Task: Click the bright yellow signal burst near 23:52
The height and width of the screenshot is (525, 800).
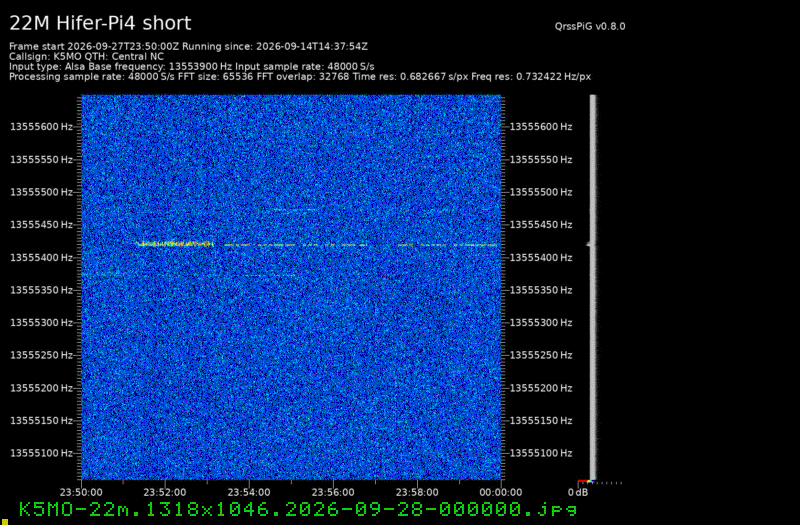Action: 174,244
